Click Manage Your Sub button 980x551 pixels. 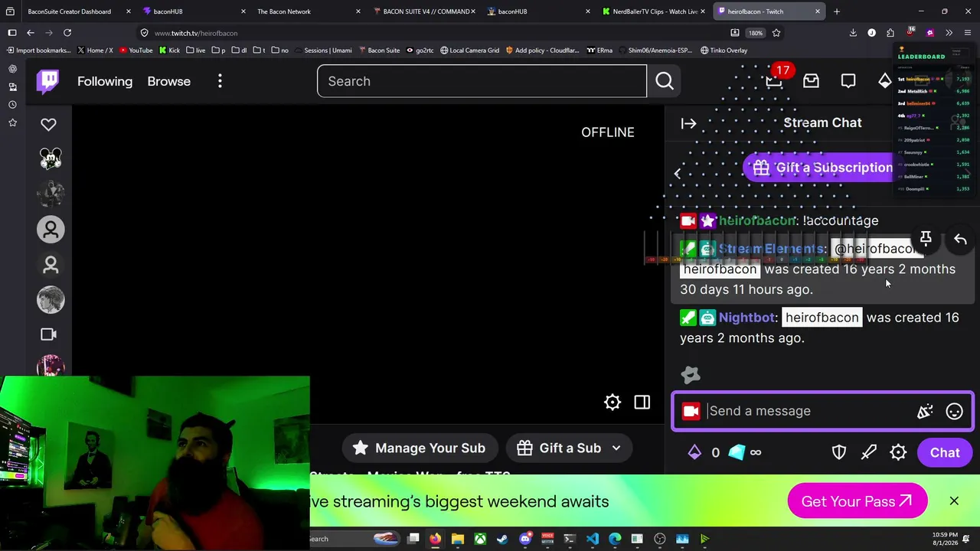point(420,448)
